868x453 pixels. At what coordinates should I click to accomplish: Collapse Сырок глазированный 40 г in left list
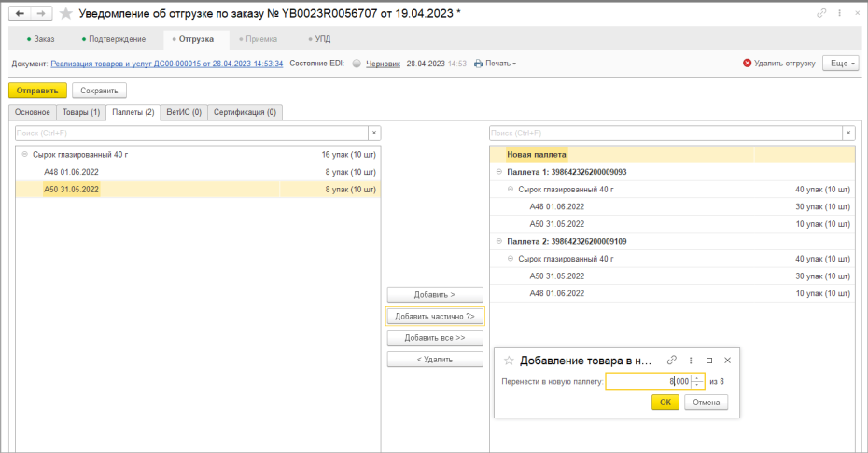pyautogui.click(x=24, y=154)
